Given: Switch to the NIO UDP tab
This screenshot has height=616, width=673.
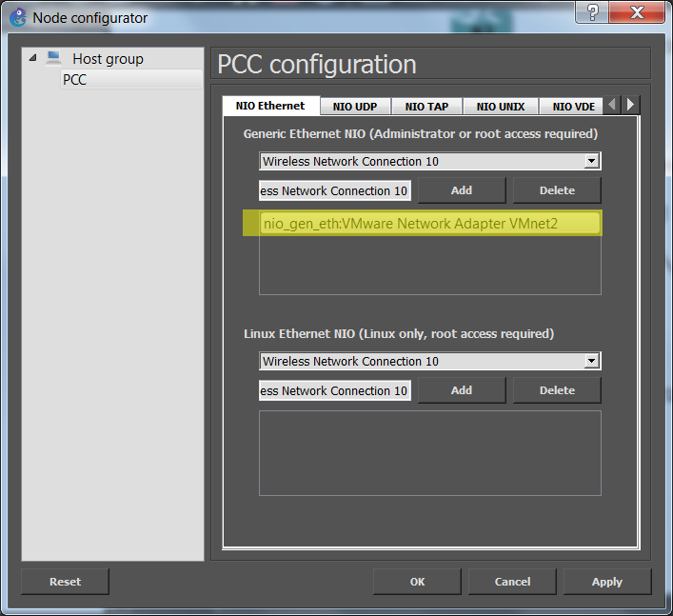Looking at the screenshot, I should point(355,107).
